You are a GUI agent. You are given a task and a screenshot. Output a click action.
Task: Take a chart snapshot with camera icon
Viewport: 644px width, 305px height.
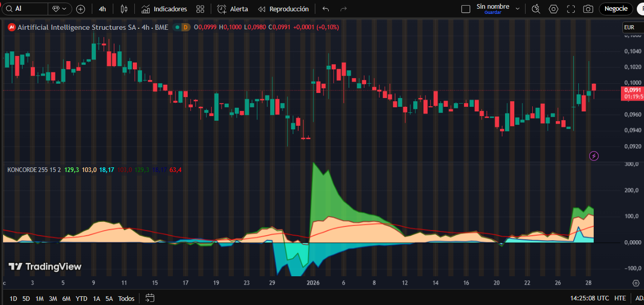pos(588,9)
